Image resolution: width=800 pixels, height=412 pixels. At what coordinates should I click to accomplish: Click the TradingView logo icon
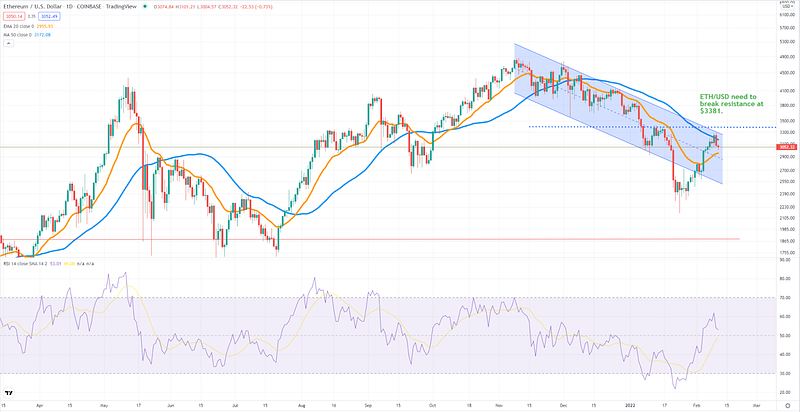pyautogui.click(x=9, y=393)
